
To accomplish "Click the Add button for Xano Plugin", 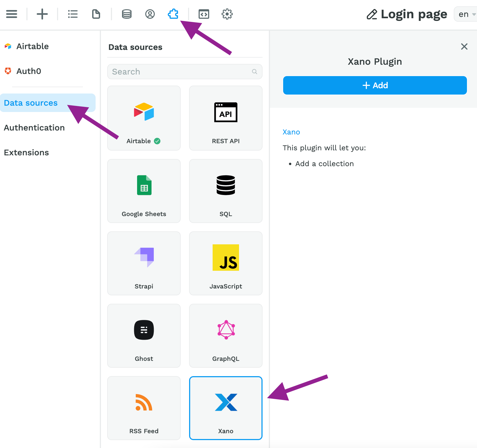I will (375, 85).
